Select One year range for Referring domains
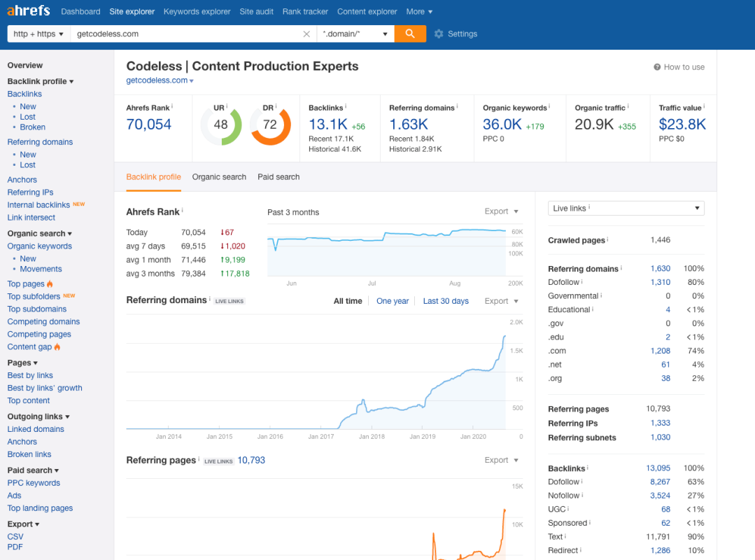755x560 pixels. [x=393, y=301]
